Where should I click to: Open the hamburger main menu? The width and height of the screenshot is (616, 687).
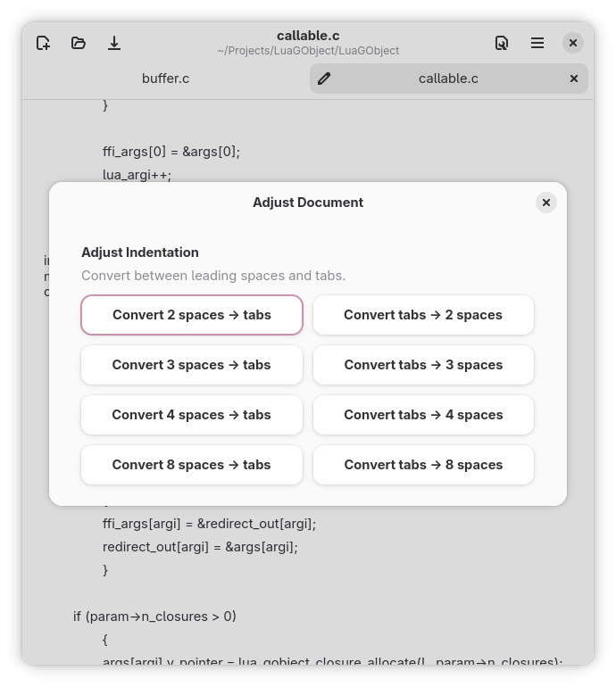537,43
